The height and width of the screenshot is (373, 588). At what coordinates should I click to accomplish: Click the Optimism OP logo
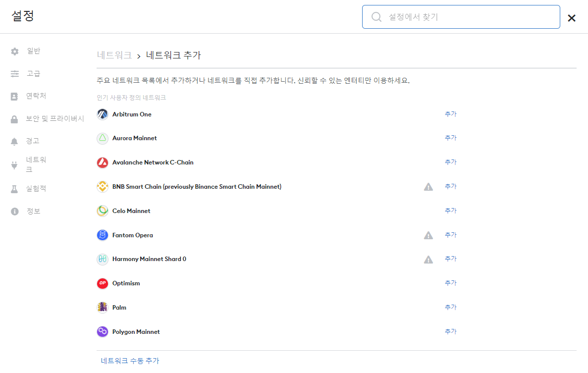[103, 283]
